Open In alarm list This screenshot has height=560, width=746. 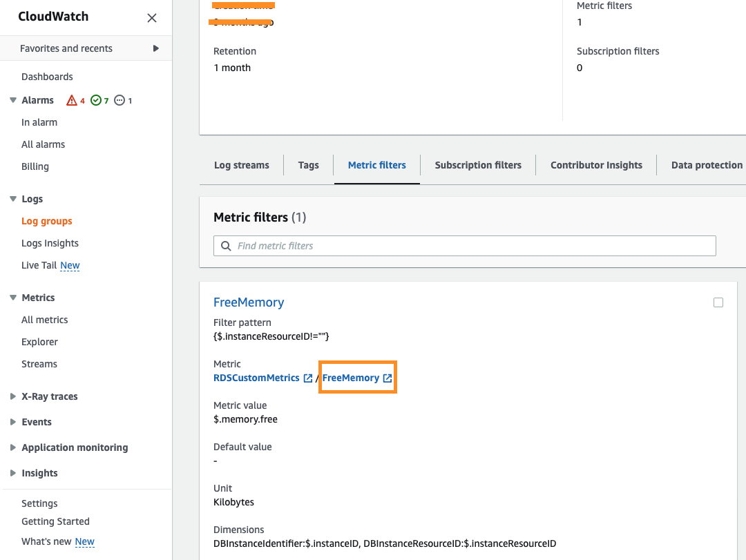[39, 122]
